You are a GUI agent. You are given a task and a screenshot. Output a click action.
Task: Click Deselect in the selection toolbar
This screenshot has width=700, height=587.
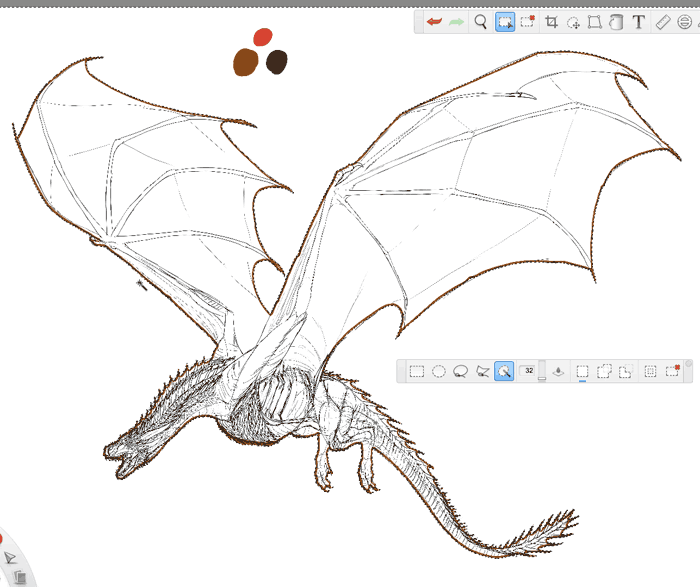click(x=672, y=371)
